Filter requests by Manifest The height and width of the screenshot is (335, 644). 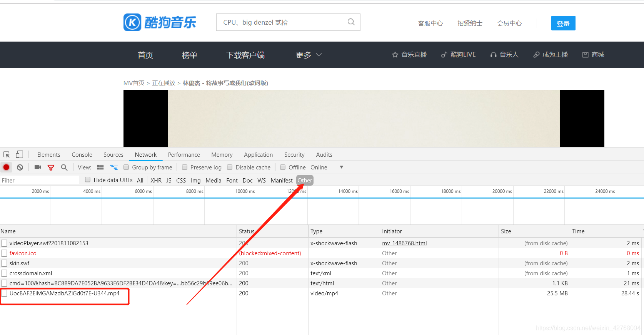[x=282, y=180]
